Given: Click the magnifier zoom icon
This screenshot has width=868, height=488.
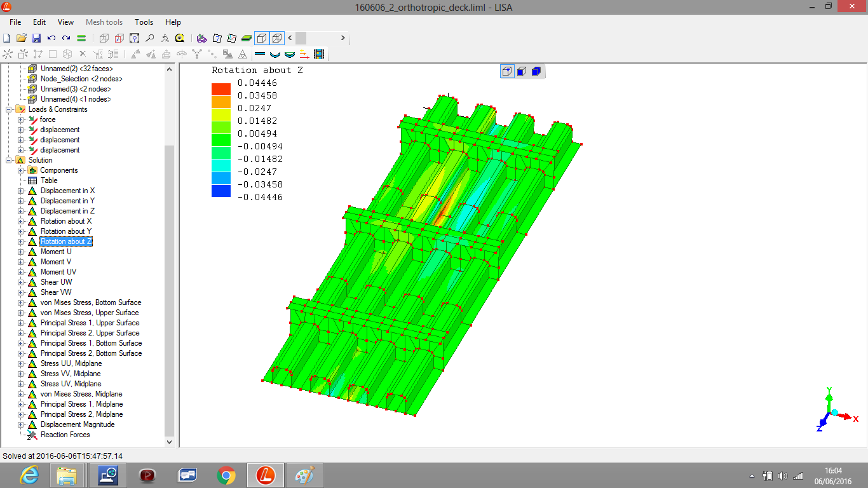Looking at the screenshot, I should pyautogui.click(x=149, y=38).
